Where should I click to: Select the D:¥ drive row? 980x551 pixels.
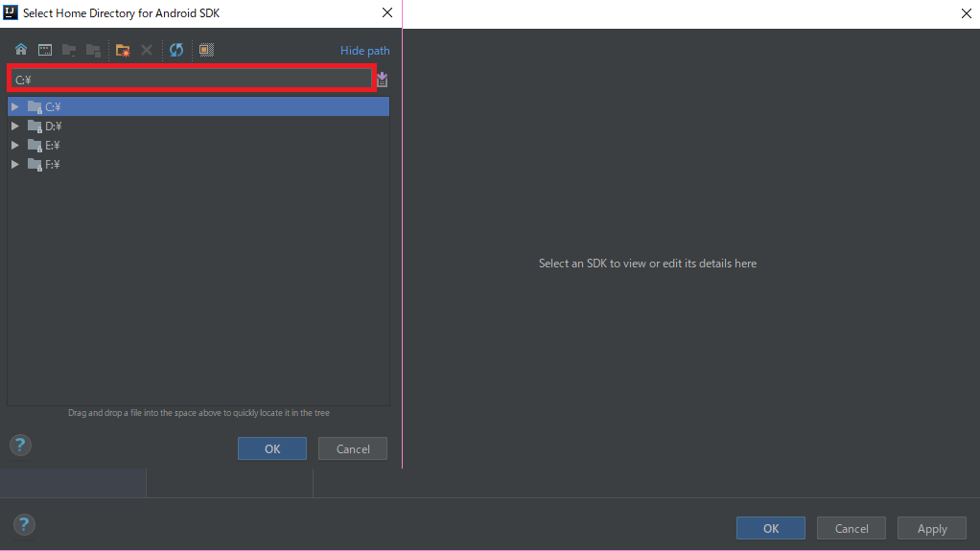(x=198, y=126)
